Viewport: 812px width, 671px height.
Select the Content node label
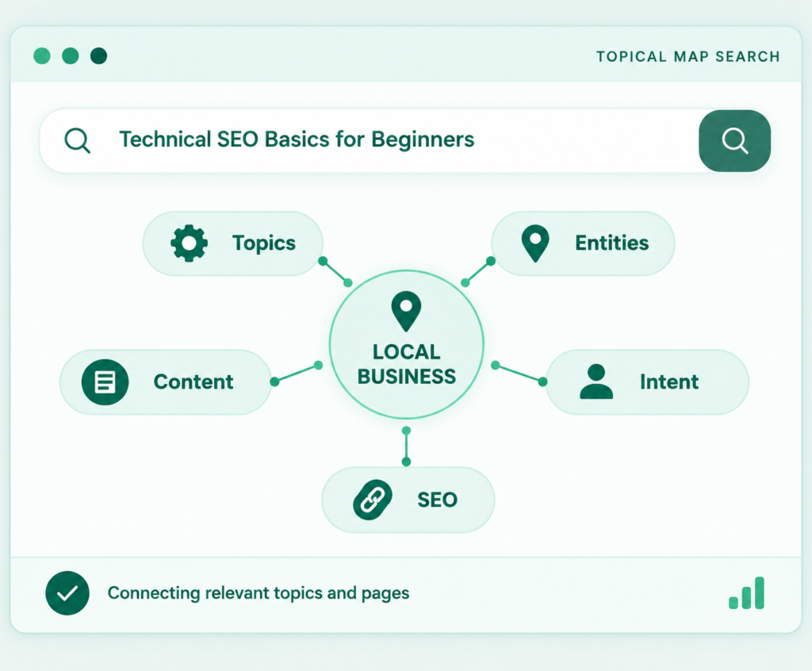pyautogui.click(x=193, y=382)
